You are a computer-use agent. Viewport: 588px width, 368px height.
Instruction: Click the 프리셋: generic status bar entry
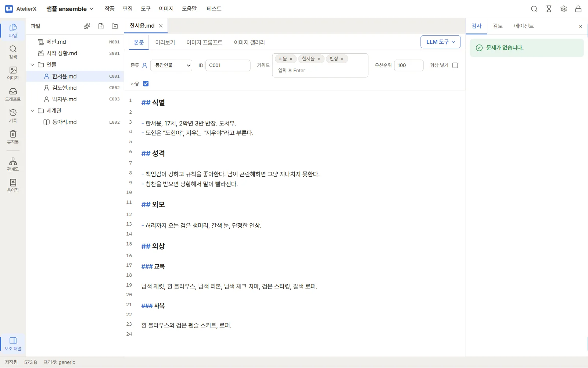[x=59, y=362]
